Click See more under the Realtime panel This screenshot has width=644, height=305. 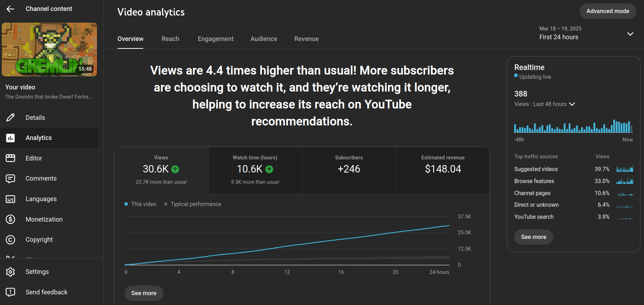533,237
